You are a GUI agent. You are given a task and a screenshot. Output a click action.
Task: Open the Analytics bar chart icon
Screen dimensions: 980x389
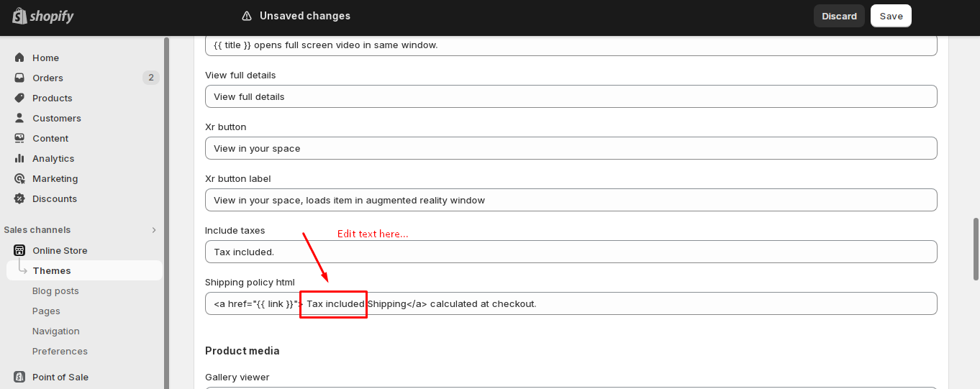tap(19, 158)
